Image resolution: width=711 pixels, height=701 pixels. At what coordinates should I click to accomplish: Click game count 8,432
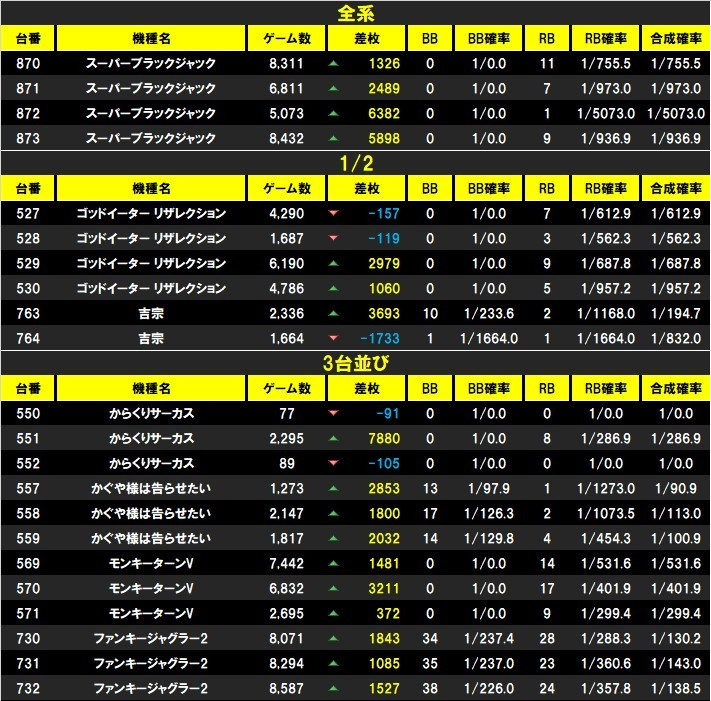pos(287,138)
